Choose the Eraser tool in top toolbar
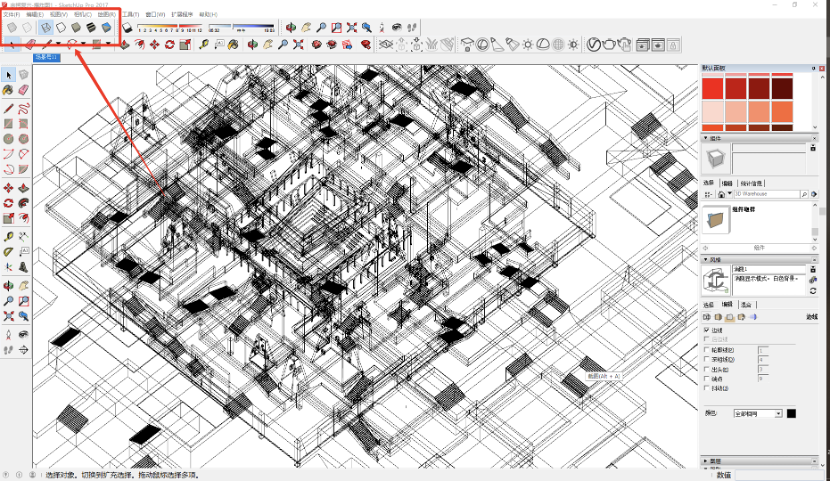 [x=30, y=44]
